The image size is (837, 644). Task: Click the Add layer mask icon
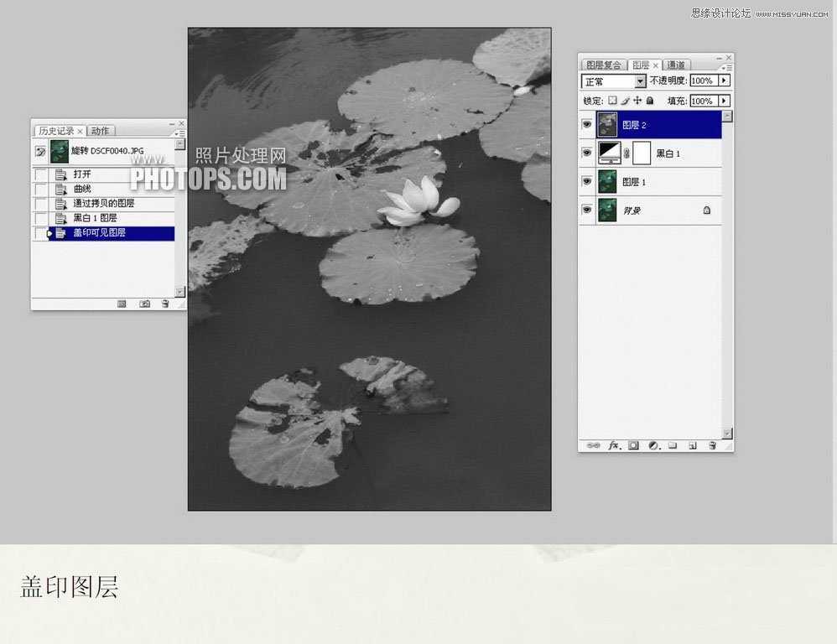pyautogui.click(x=632, y=446)
